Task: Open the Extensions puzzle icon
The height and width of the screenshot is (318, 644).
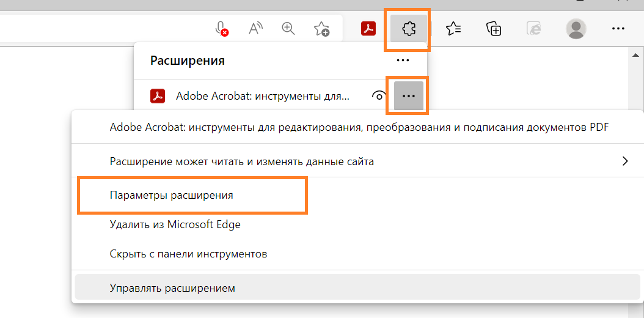Action: (408, 29)
